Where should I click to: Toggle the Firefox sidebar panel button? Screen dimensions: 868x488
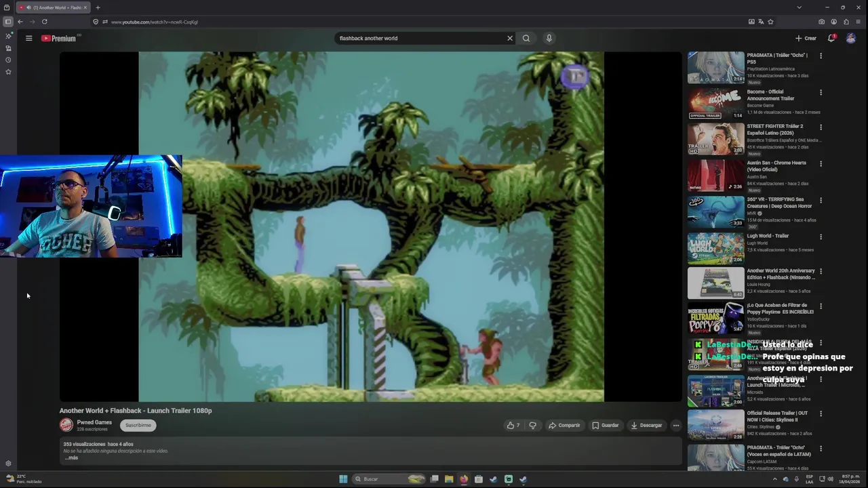click(x=8, y=22)
